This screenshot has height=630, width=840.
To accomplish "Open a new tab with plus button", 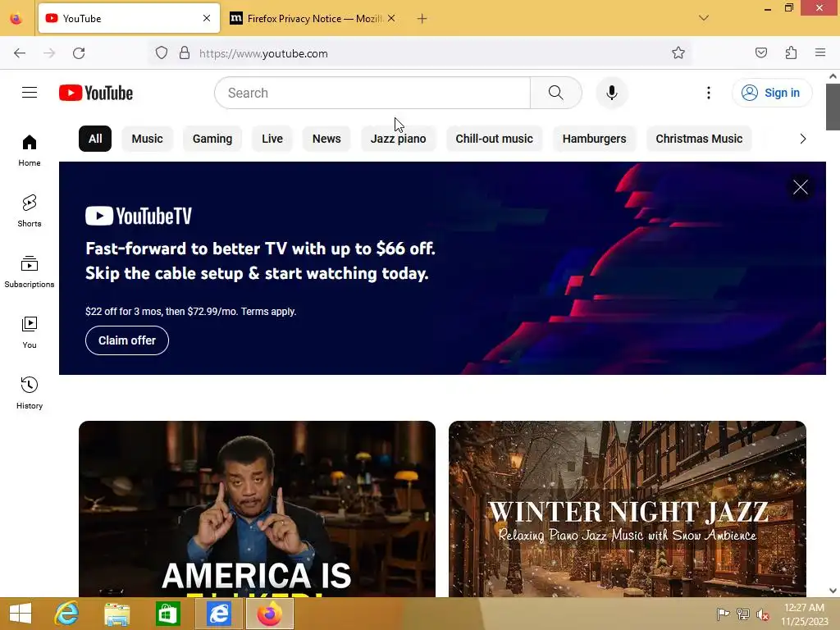I will pyautogui.click(x=422, y=19).
